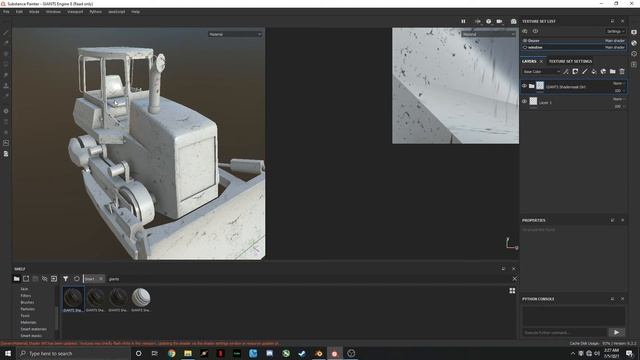Image resolution: width=640 pixels, height=360 pixels.
Task: Run the Python console command button
Action: 616,332
